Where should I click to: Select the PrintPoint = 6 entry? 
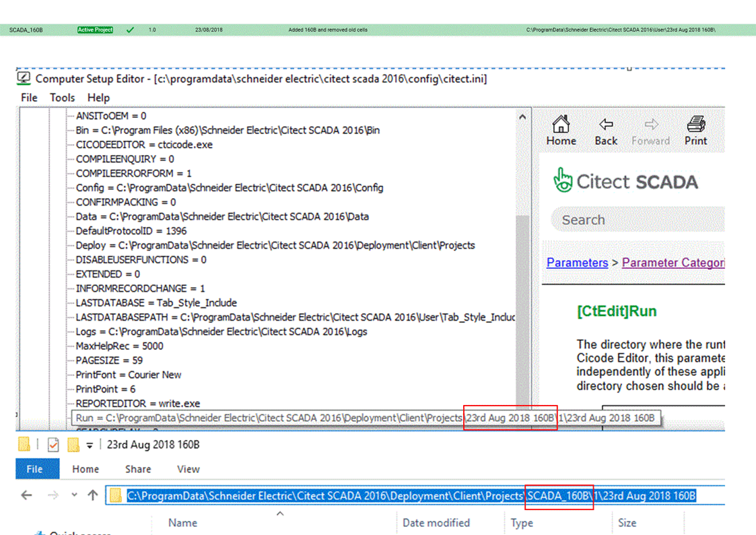pyautogui.click(x=106, y=389)
